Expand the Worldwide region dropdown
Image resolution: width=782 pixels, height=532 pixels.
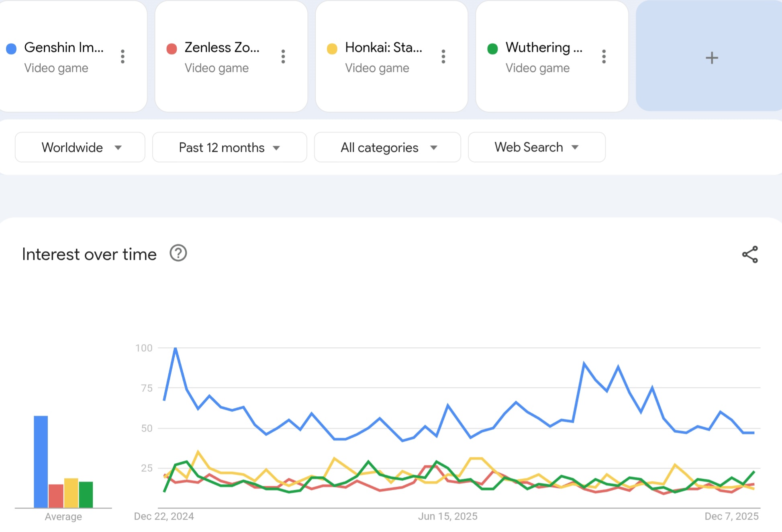[x=80, y=147]
